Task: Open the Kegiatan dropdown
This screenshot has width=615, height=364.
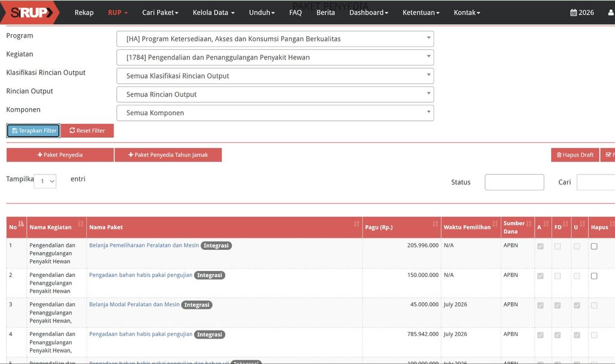Action: click(275, 57)
